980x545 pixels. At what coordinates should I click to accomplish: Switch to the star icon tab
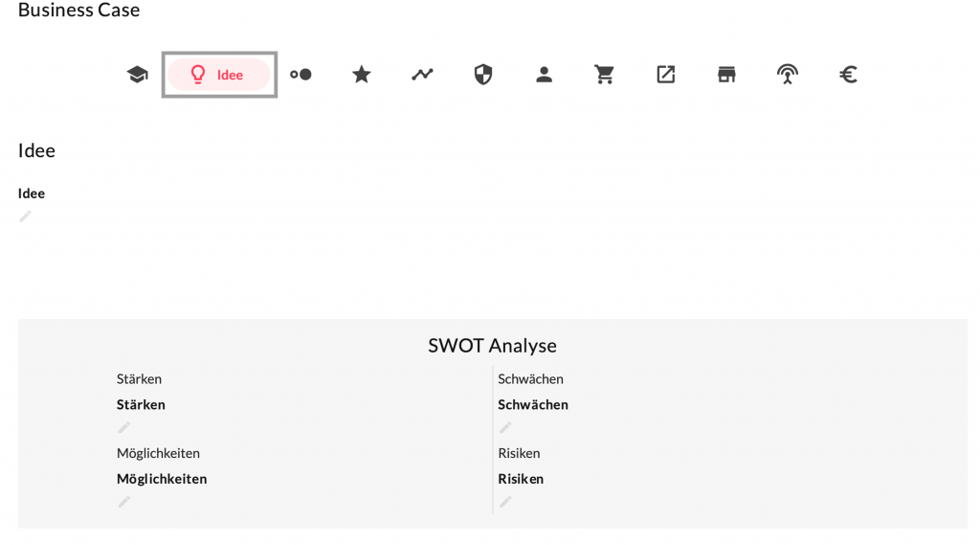click(361, 75)
